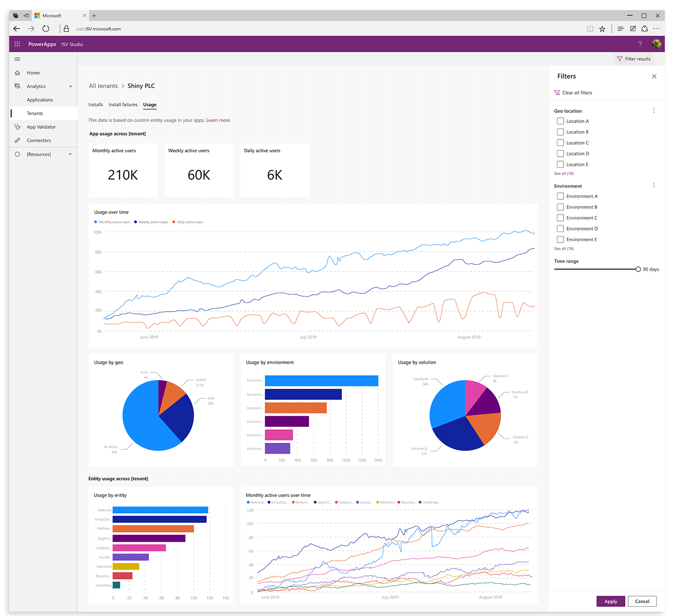
Task: Click the Filter results button label
Action: click(638, 59)
